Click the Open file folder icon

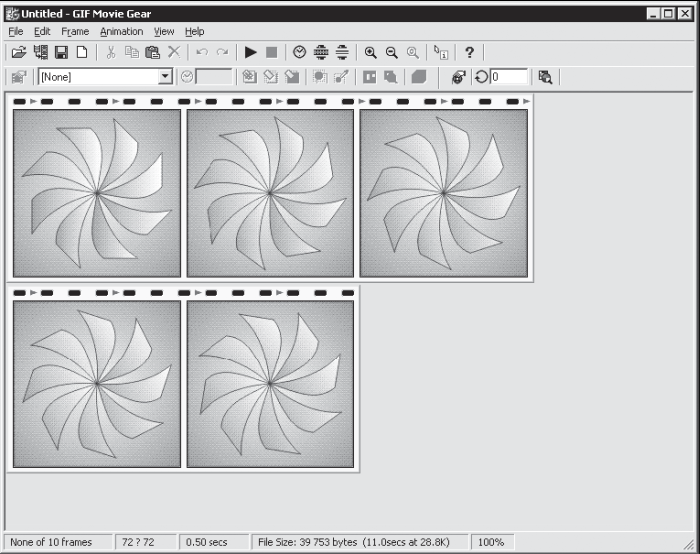[18, 52]
